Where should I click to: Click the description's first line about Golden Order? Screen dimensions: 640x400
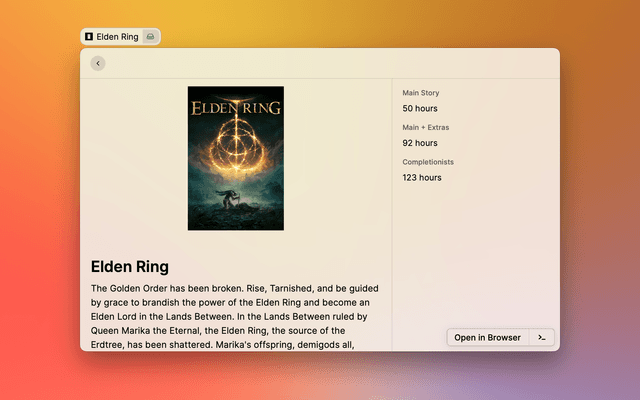point(234,288)
